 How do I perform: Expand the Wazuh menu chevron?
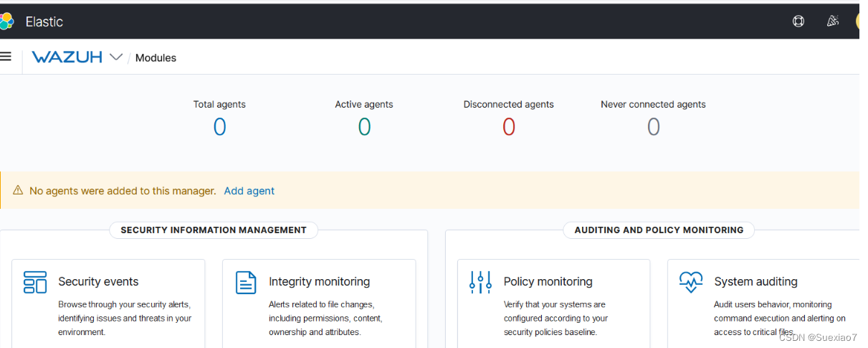click(116, 57)
